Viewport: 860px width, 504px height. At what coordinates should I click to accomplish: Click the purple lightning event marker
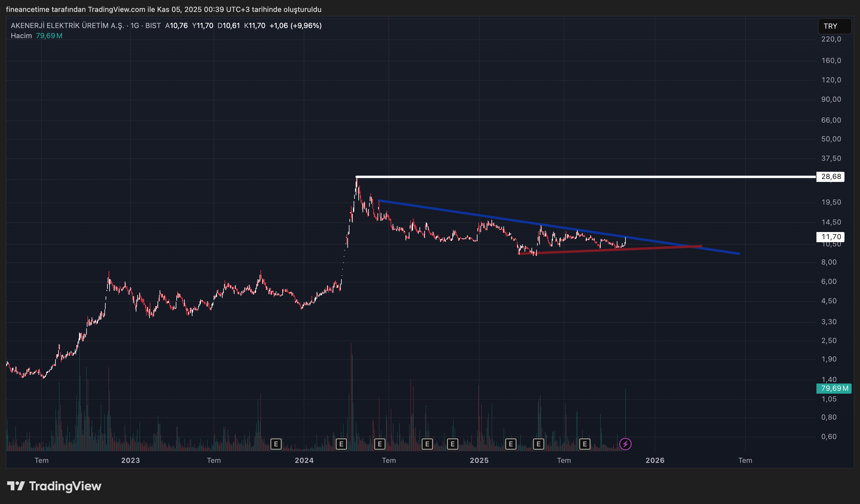[x=625, y=444]
